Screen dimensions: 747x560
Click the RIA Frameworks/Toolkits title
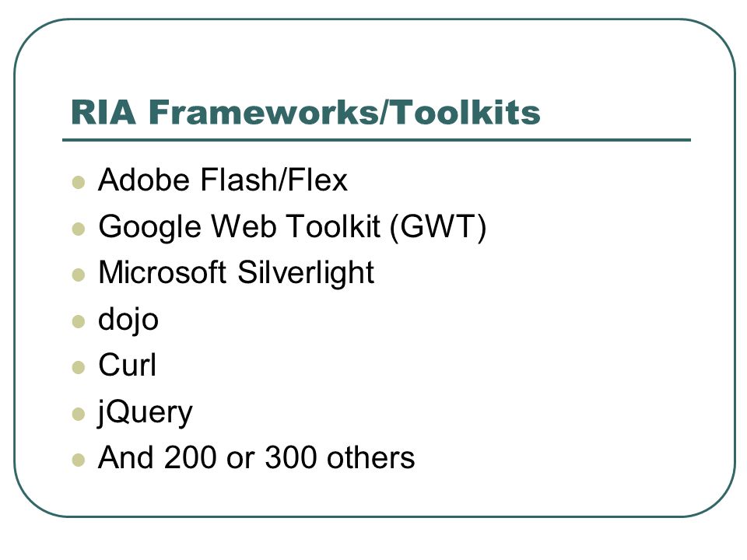[x=305, y=112]
